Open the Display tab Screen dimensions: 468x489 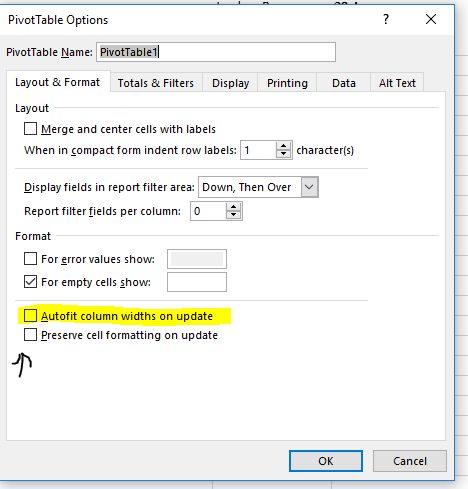point(230,83)
